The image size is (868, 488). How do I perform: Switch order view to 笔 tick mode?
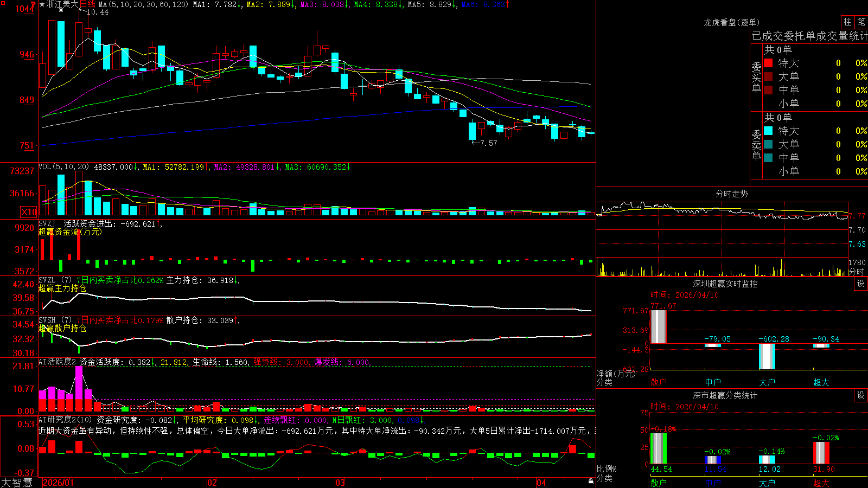861,22
